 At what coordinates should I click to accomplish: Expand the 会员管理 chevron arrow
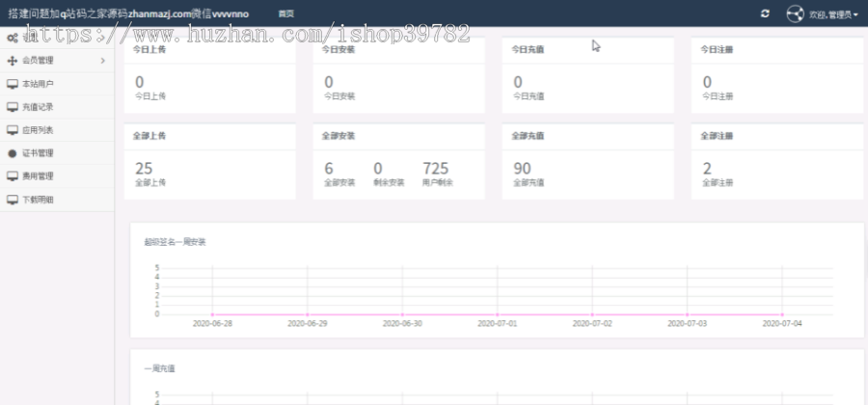pos(102,61)
